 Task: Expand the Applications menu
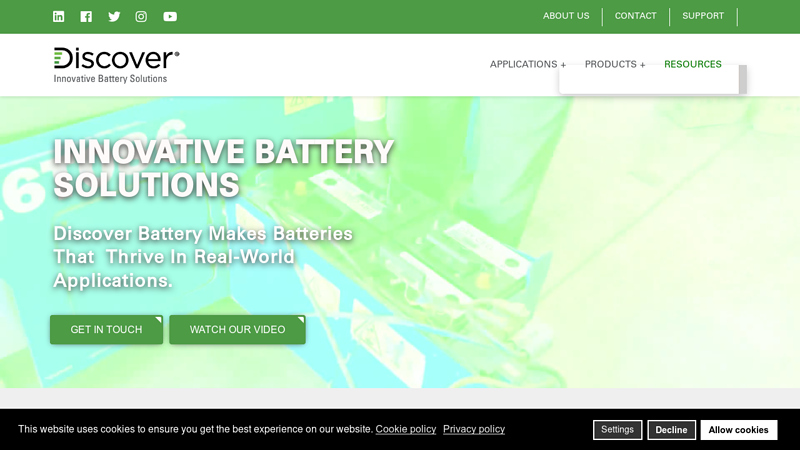[528, 64]
